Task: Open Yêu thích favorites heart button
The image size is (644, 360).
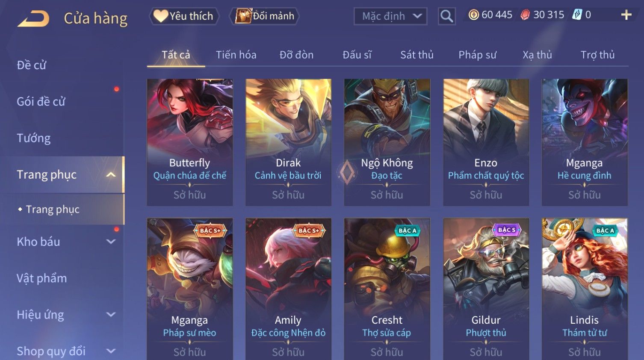Action: (x=184, y=16)
